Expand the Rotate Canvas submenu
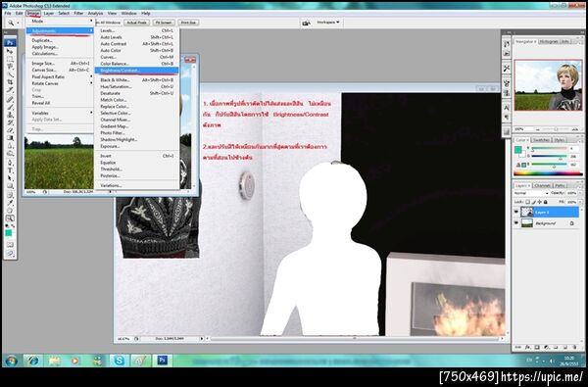588x387 pixels. [x=59, y=83]
